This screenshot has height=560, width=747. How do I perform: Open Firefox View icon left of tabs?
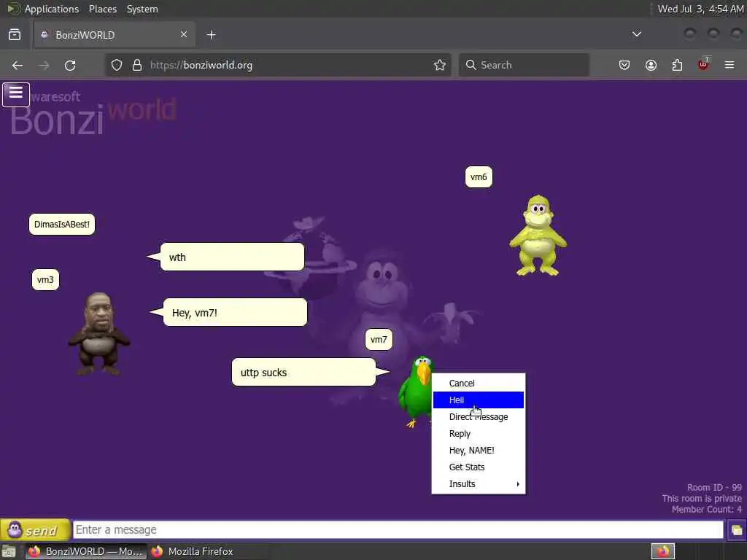point(15,35)
